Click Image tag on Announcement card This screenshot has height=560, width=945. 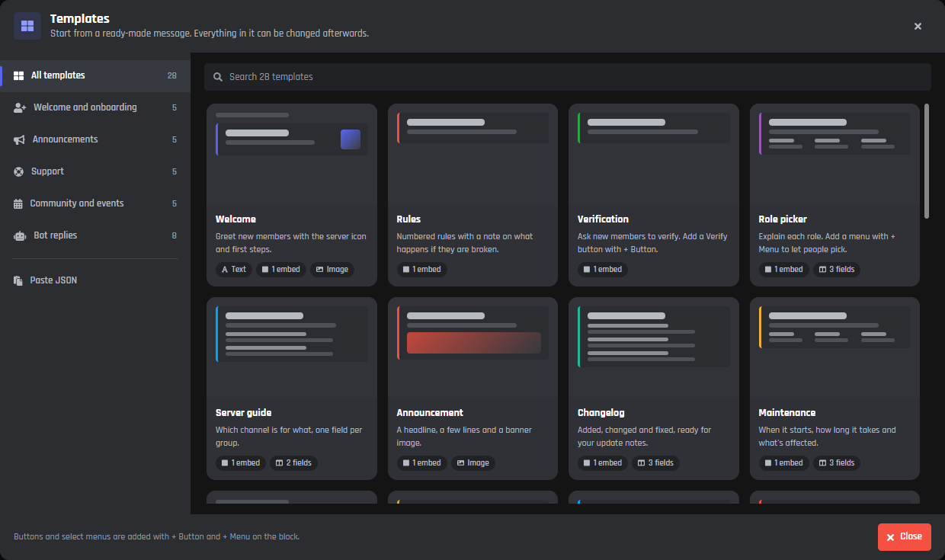coord(473,463)
